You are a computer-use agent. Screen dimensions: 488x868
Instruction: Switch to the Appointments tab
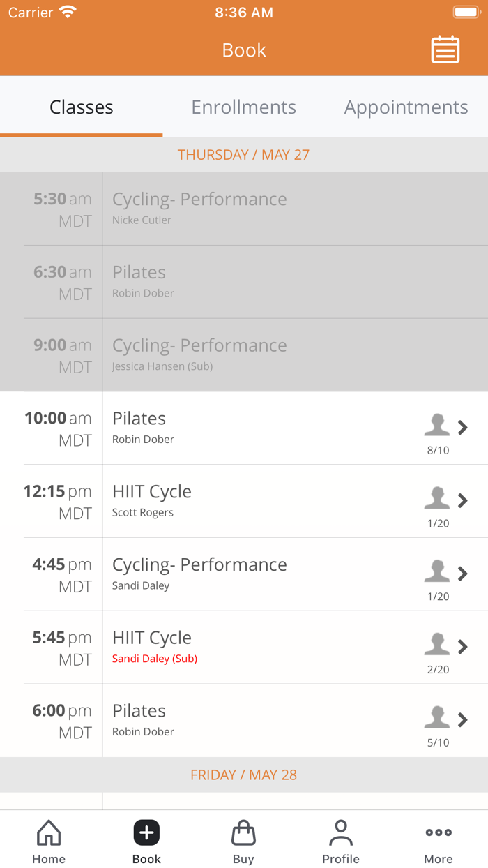coord(406,107)
